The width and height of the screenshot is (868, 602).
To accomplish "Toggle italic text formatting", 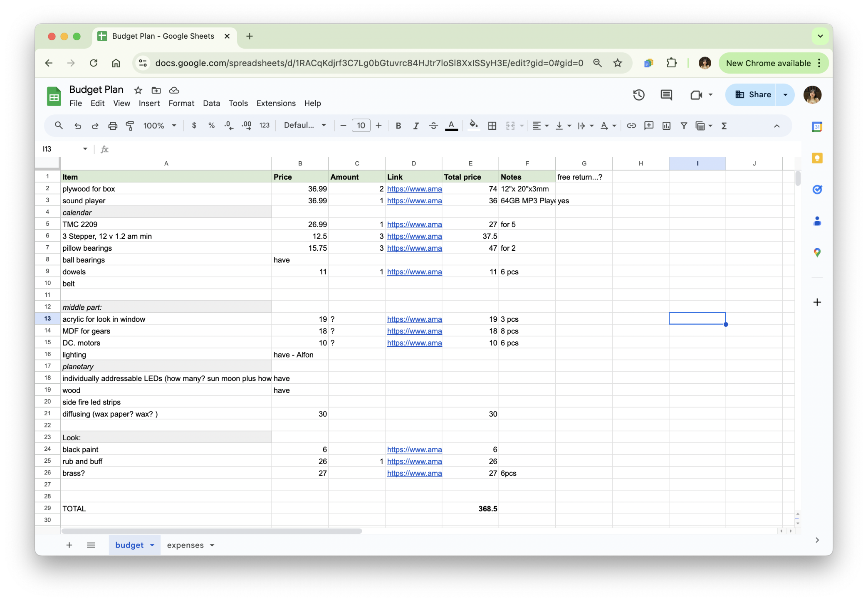I will point(415,126).
